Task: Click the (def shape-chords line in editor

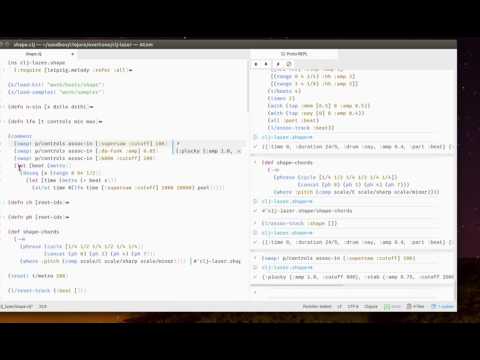Action: pos(34,232)
